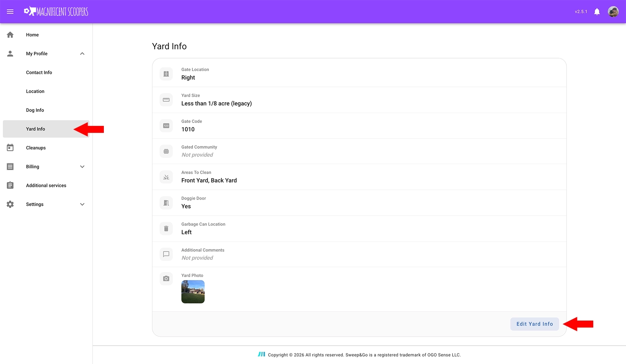Select Yard Info in the sidebar

(x=36, y=129)
